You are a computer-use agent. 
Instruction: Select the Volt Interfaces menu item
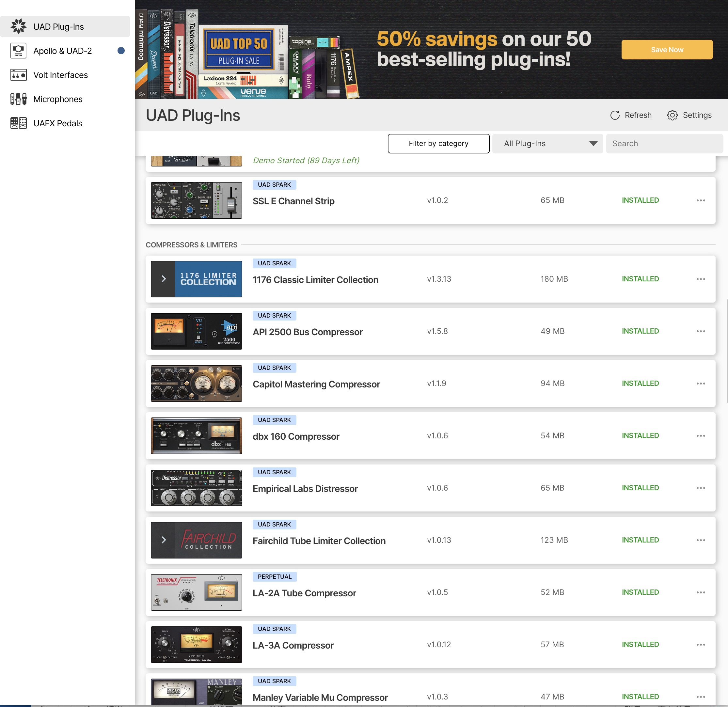pos(60,75)
